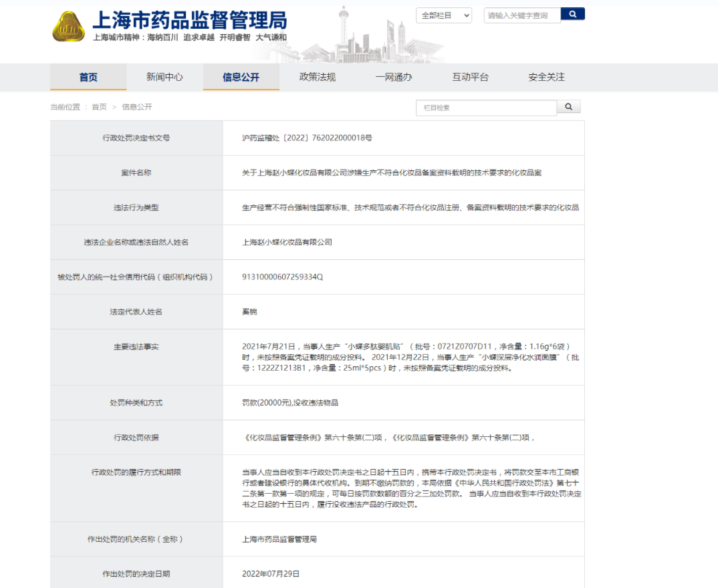This screenshot has width=718, height=588.
Task: Click the penalty text 罚款(20000元),没收违法物品
Action: 290,403
